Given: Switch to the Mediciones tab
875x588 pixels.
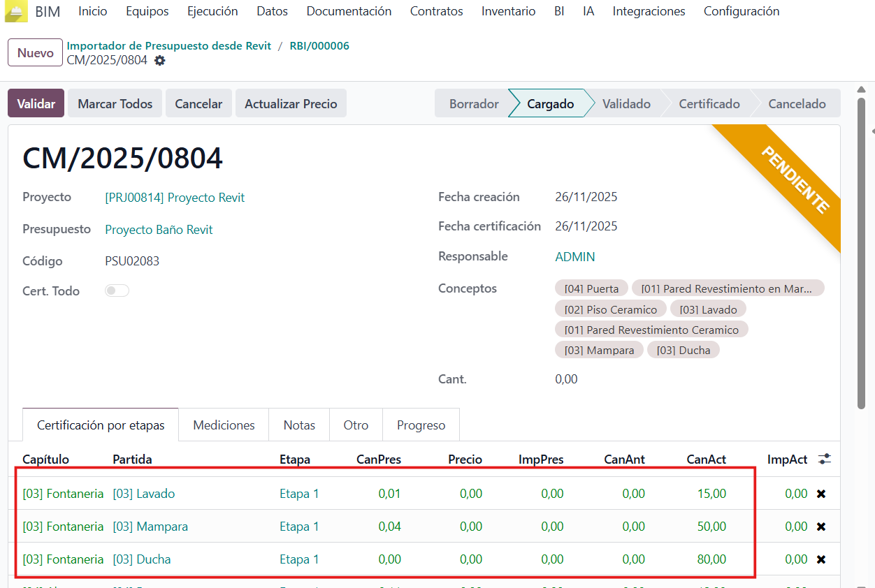Looking at the screenshot, I should click(224, 425).
